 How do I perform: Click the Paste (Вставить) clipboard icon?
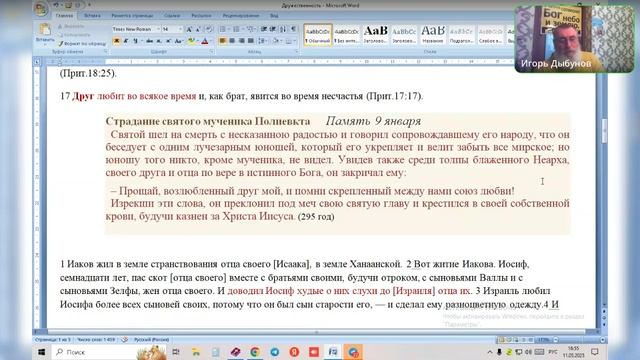(x=45, y=29)
